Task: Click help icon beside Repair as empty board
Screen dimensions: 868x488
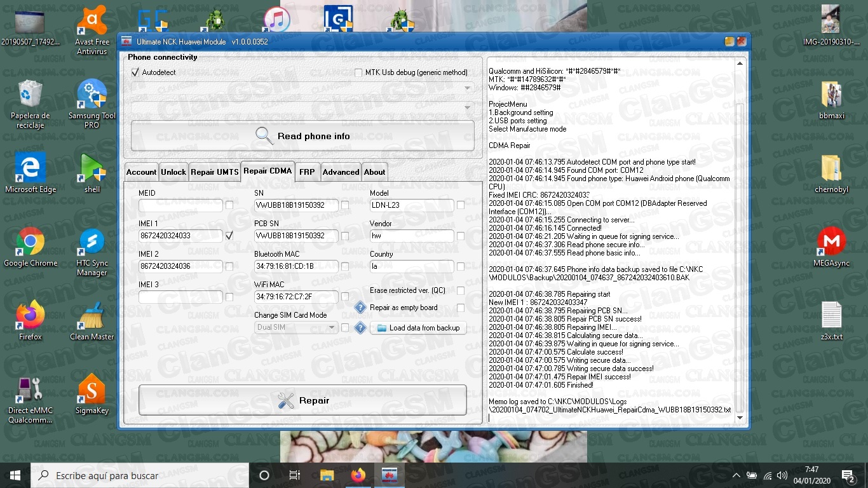Action: tap(360, 308)
